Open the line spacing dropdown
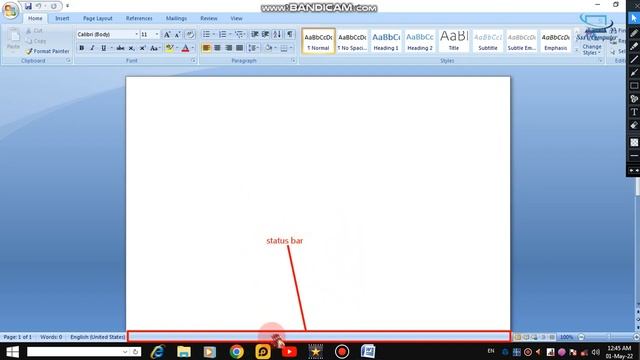The image size is (640, 360). pos(253,48)
